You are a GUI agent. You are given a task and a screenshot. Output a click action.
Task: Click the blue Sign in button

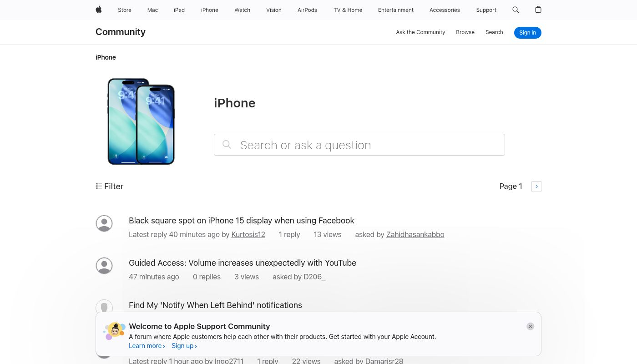pyautogui.click(x=528, y=33)
